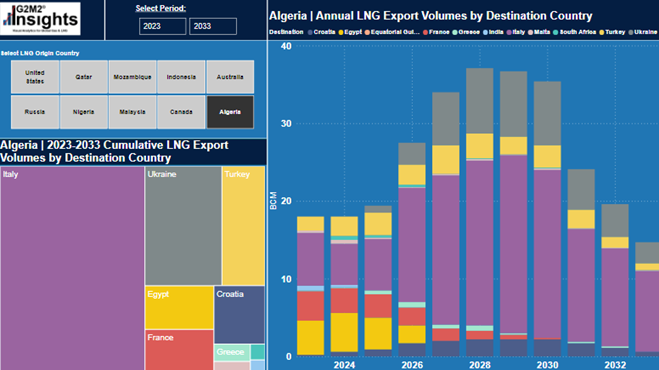
Task: Select Australia origin country tile
Action: pyautogui.click(x=230, y=77)
